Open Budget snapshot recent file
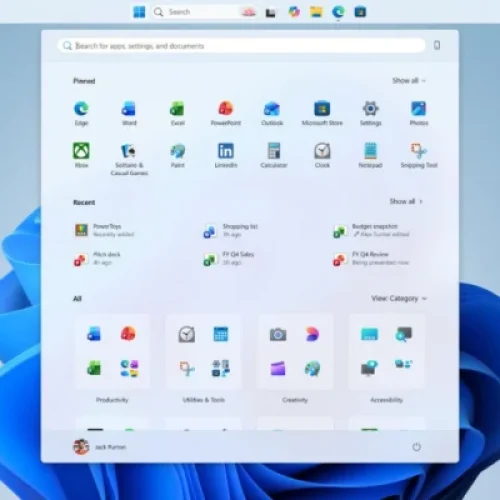The height and width of the screenshot is (500, 500). pos(371,230)
